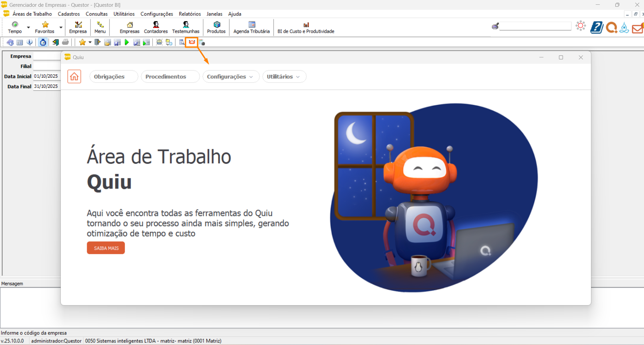Select the Obrigações button in Quiu
644x345 pixels.
[x=109, y=77]
